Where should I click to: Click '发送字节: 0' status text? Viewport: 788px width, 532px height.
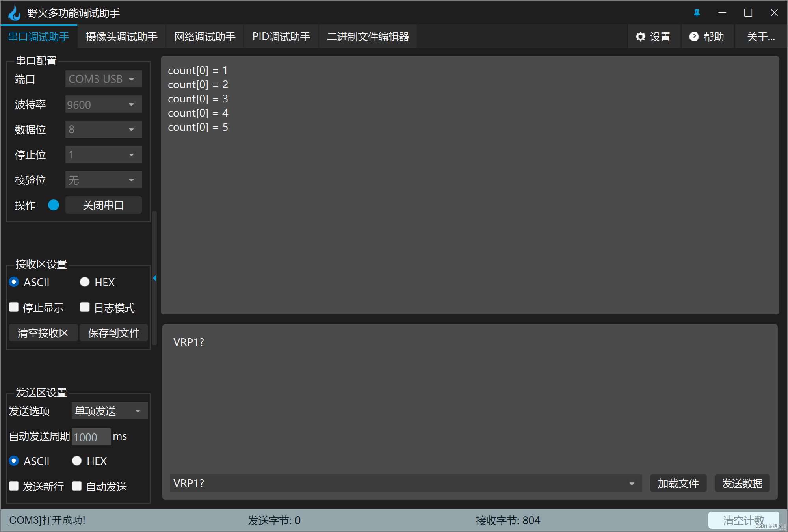coord(274,521)
